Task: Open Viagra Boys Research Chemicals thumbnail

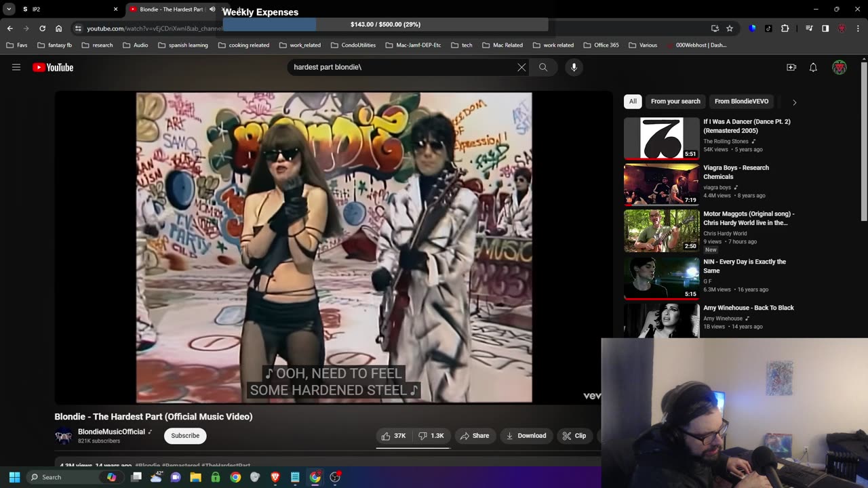Action: 661,184
